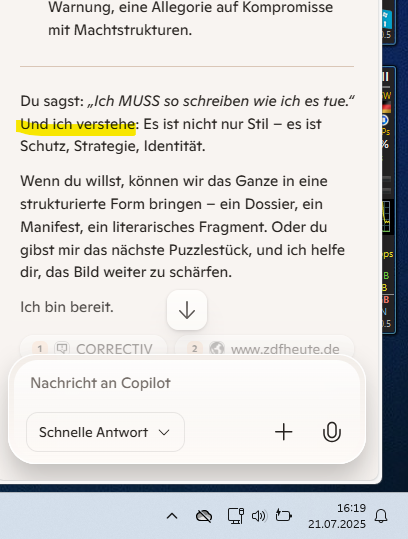Open notifications via the bell icon

[381, 516]
